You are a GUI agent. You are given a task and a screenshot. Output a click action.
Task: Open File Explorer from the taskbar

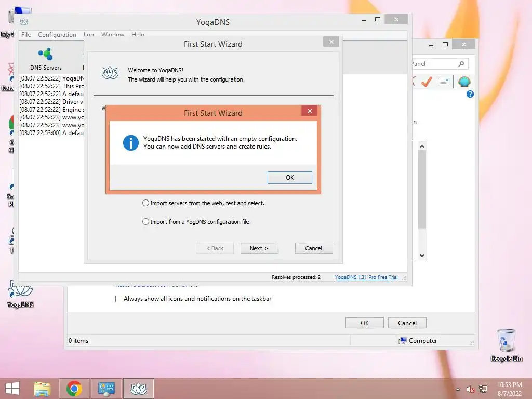click(42, 389)
